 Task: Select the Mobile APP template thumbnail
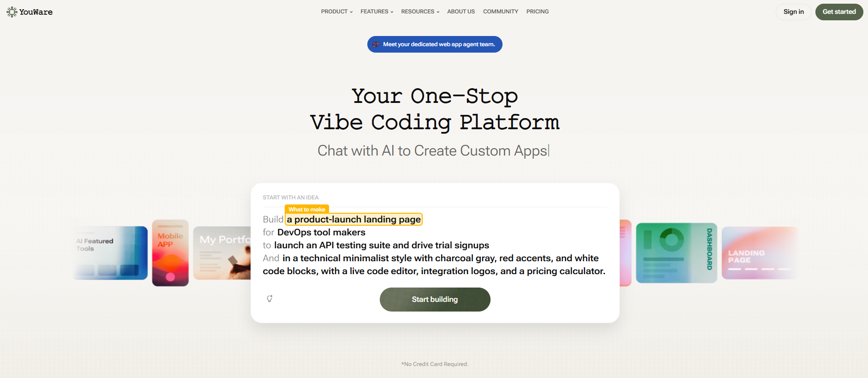point(170,253)
